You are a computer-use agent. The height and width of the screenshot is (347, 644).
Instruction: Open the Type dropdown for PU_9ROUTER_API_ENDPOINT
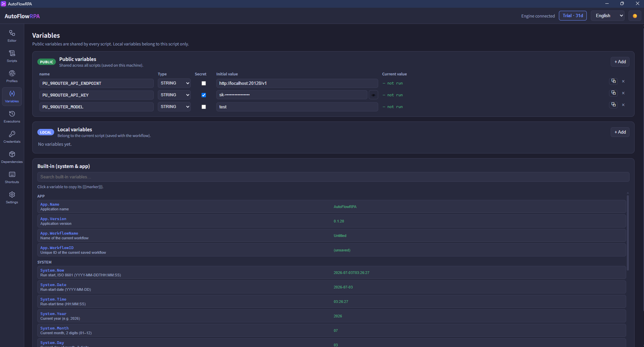(174, 83)
